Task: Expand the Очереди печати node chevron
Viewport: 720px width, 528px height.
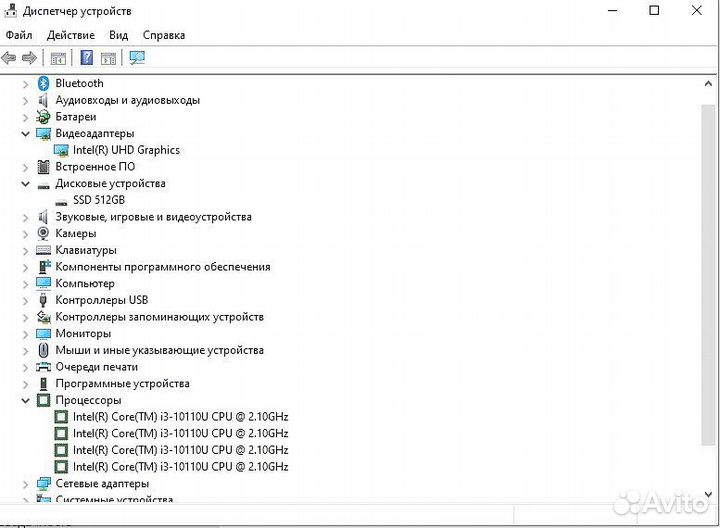Action: point(26,367)
